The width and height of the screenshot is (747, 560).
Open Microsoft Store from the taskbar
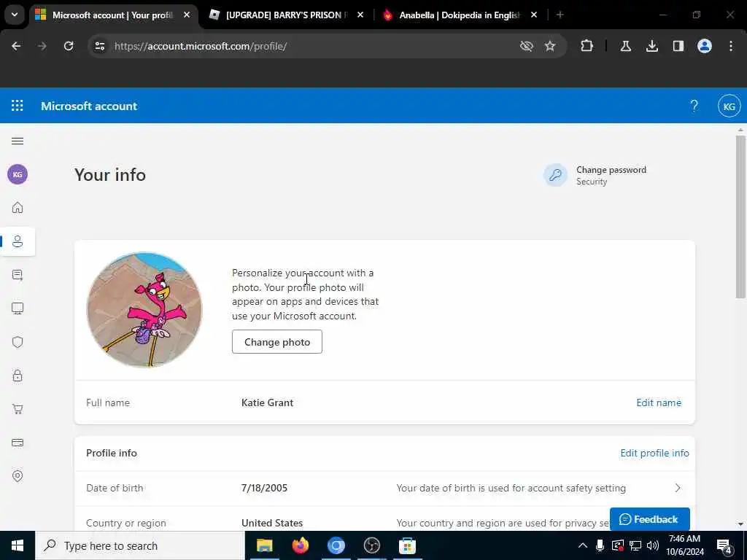tap(407, 545)
